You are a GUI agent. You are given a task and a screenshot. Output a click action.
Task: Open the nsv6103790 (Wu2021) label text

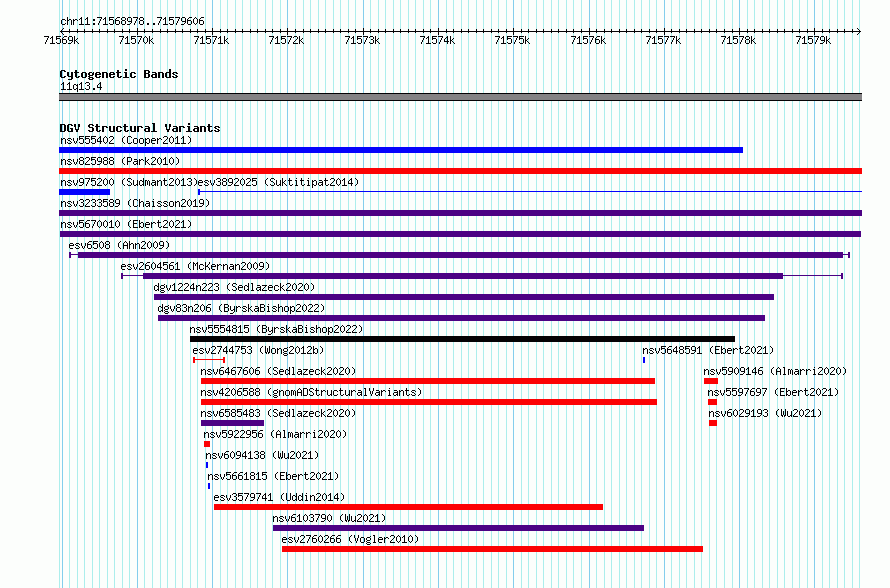pos(329,518)
